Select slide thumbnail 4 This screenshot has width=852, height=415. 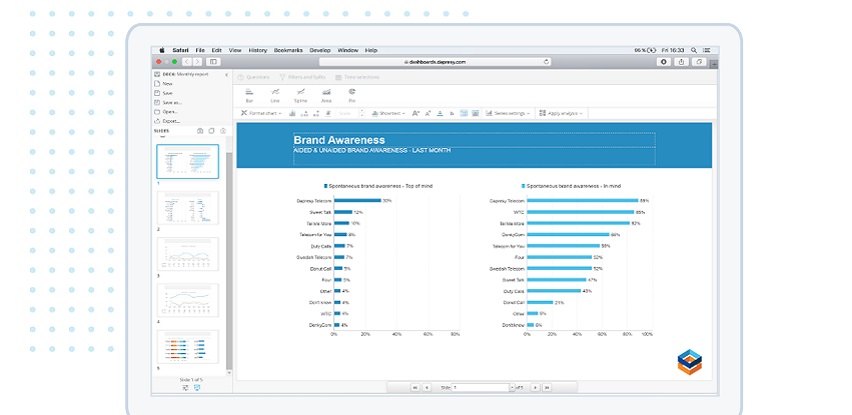[187, 300]
